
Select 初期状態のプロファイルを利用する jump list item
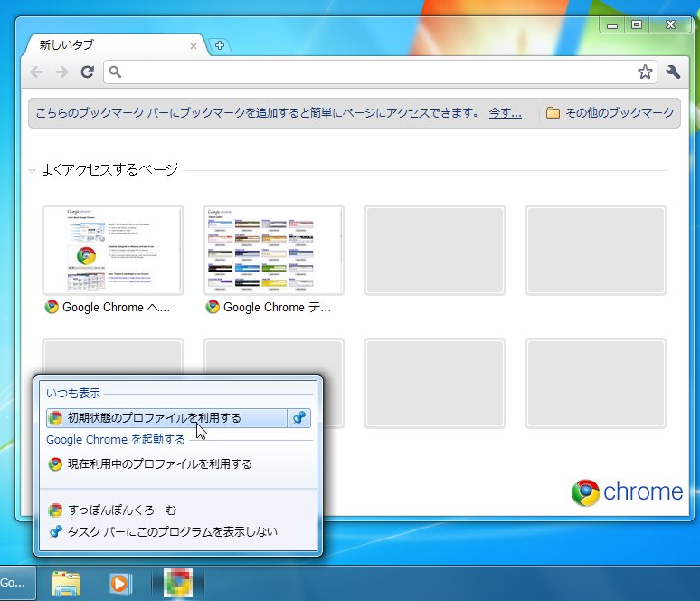(166, 418)
